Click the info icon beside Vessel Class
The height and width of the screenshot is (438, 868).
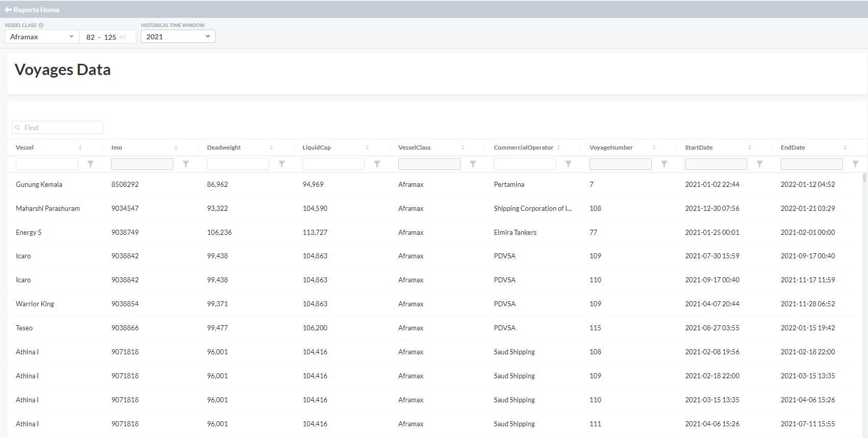coord(41,25)
